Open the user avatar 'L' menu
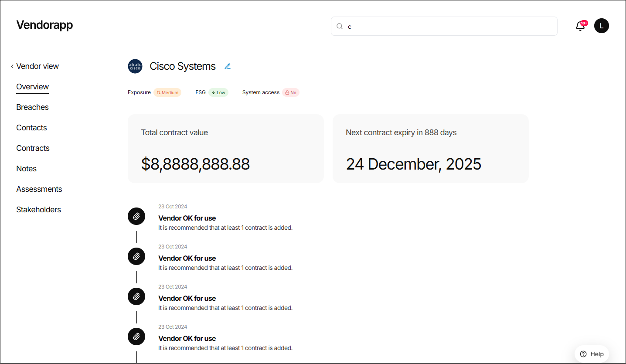Image resolution: width=626 pixels, height=364 pixels. 602,26
